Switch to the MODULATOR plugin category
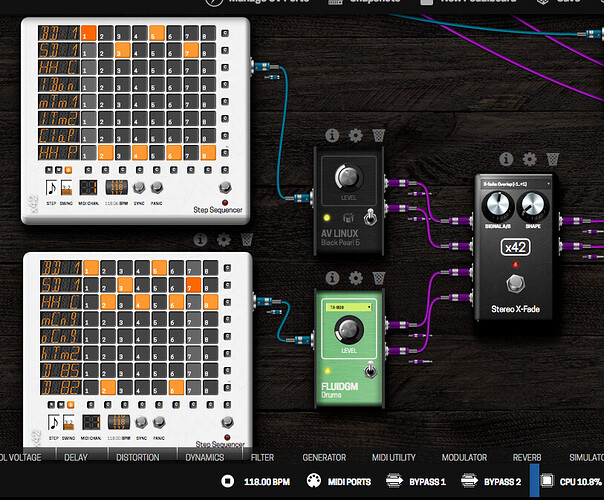Viewport: 604px width, 500px height. (464, 457)
